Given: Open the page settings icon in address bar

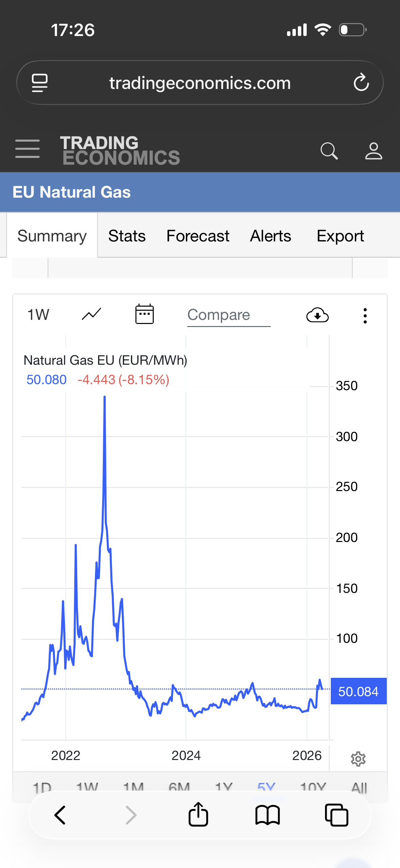Looking at the screenshot, I should (x=40, y=83).
